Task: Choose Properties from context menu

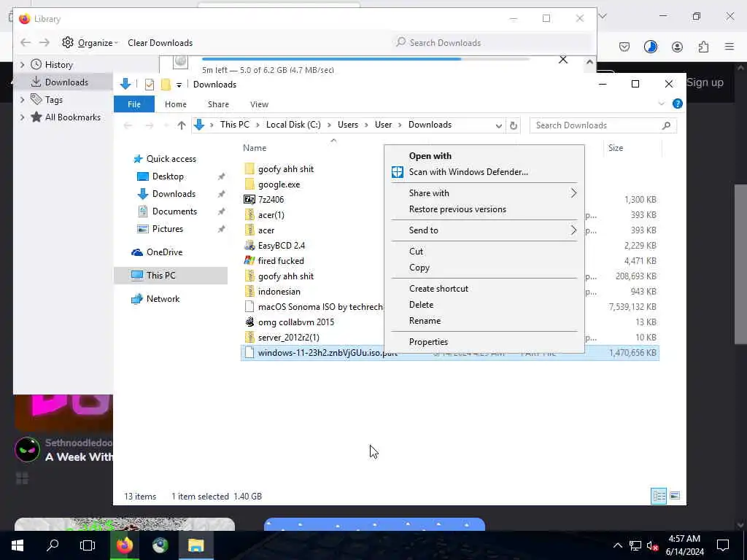Action: (428, 342)
